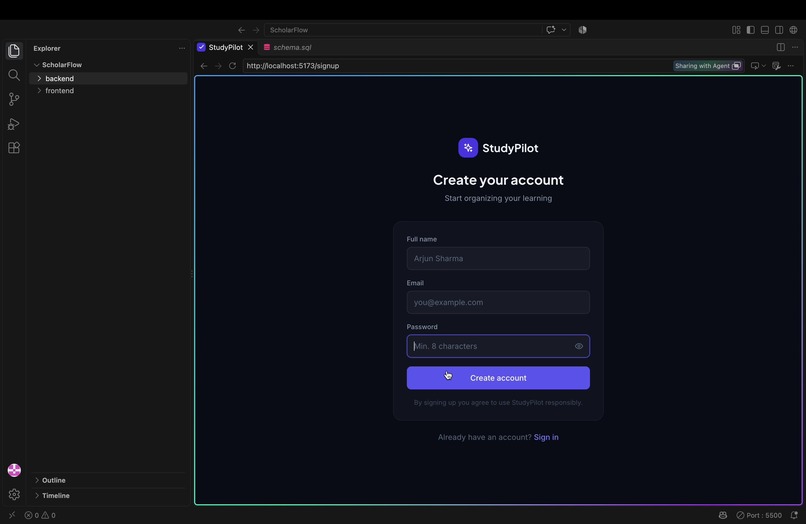The width and height of the screenshot is (806, 524).
Task: Click the Create account button
Action: (498, 378)
